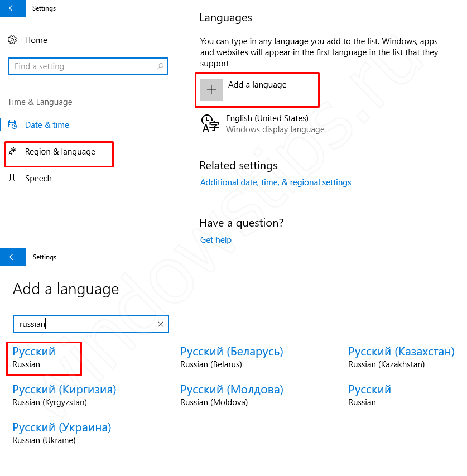
Task: Click the Home gear icon
Action: (12, 40)
